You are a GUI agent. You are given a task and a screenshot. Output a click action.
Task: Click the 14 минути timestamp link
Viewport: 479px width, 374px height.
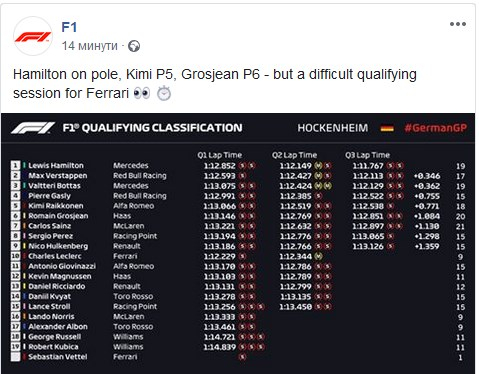pyautogui.click(x=90, y=46)
